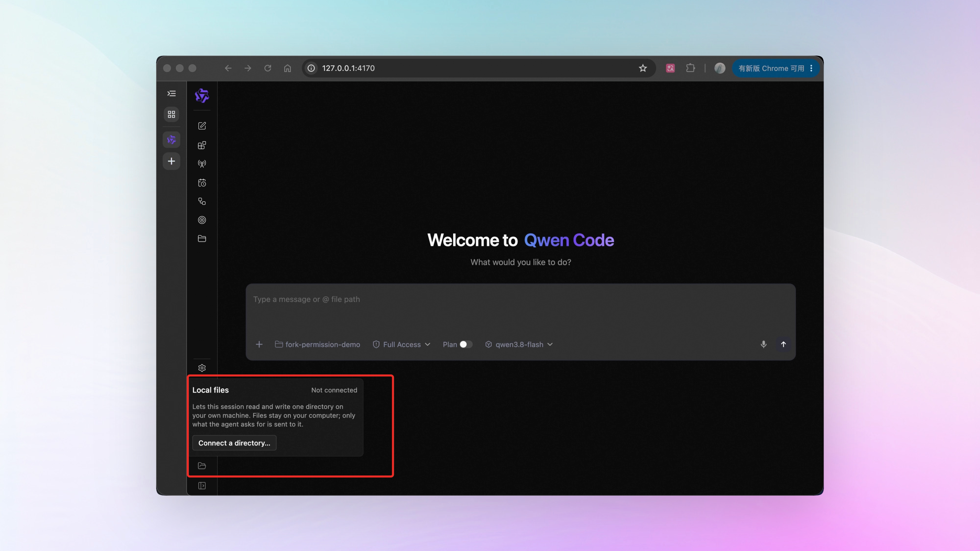Click the local files open-folder icon

pyautogui.click(x=202, y=466)
